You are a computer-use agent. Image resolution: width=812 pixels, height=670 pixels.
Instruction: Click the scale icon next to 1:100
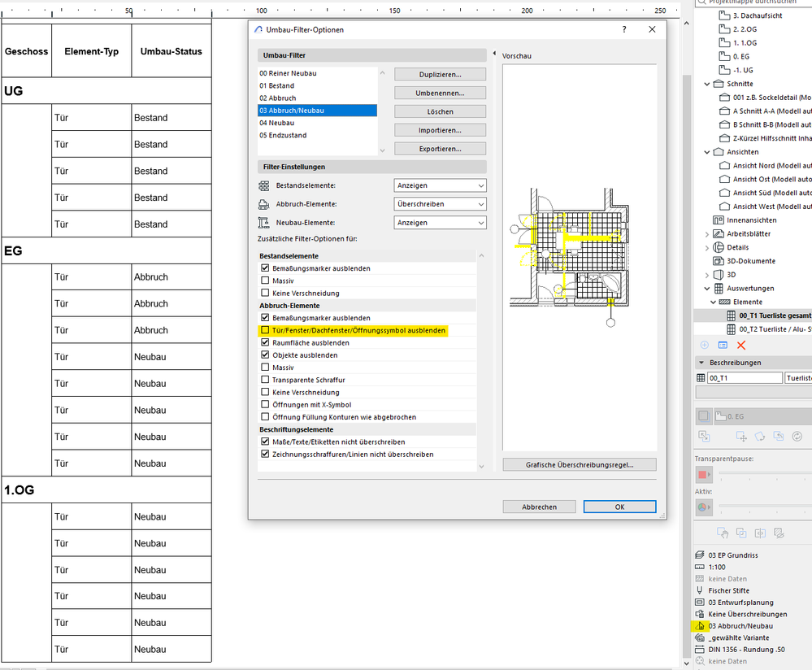pyautogui.click(x=701, y=567)
